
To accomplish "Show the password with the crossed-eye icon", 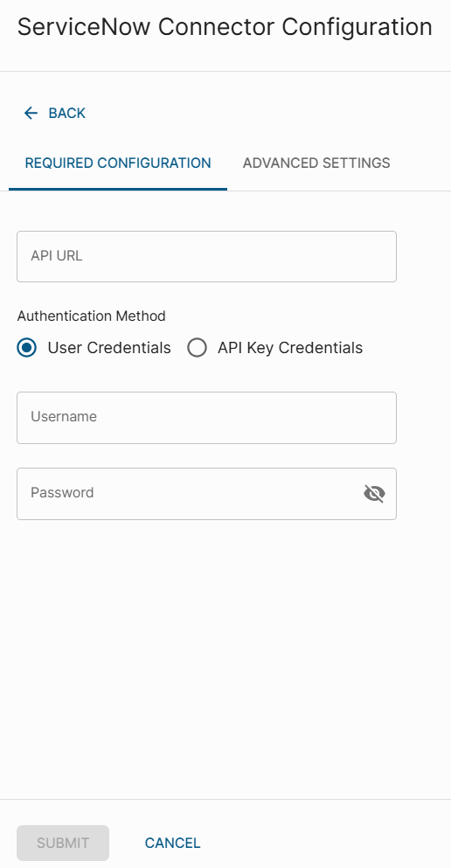I will pyautogui.click(x=374, y=493).
